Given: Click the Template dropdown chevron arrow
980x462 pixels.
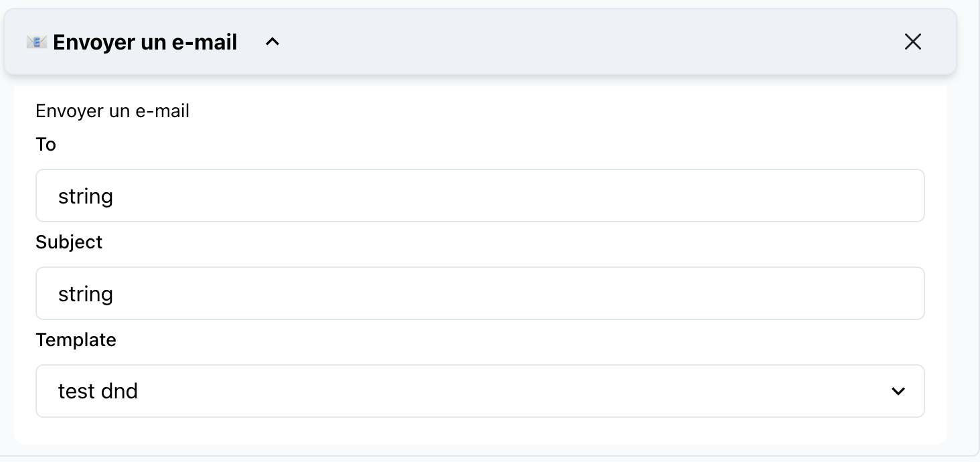Looking at the screenshot, I should [x=898, y=391].
